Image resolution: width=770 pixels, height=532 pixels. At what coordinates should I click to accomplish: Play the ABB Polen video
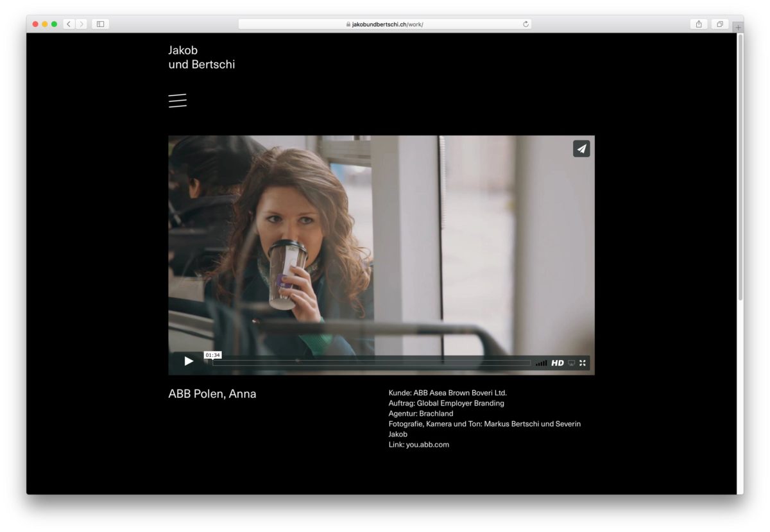189,361
